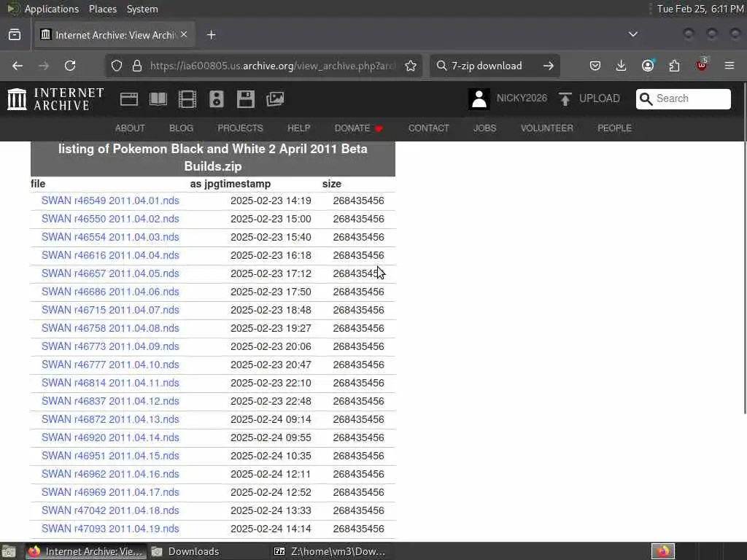Open the System menu
747x560 pixels.
[x=142, y=9]
